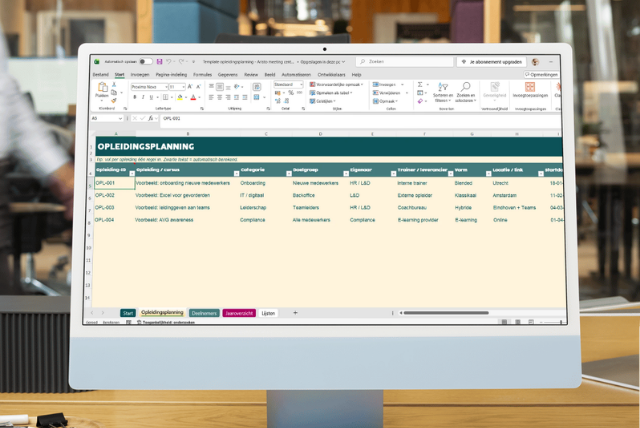Open filter dropdown for Opleiding ID column
Image resolution: width=640 pixels, height=428 pixels.
pyautogui.click(x=132, y=174)
